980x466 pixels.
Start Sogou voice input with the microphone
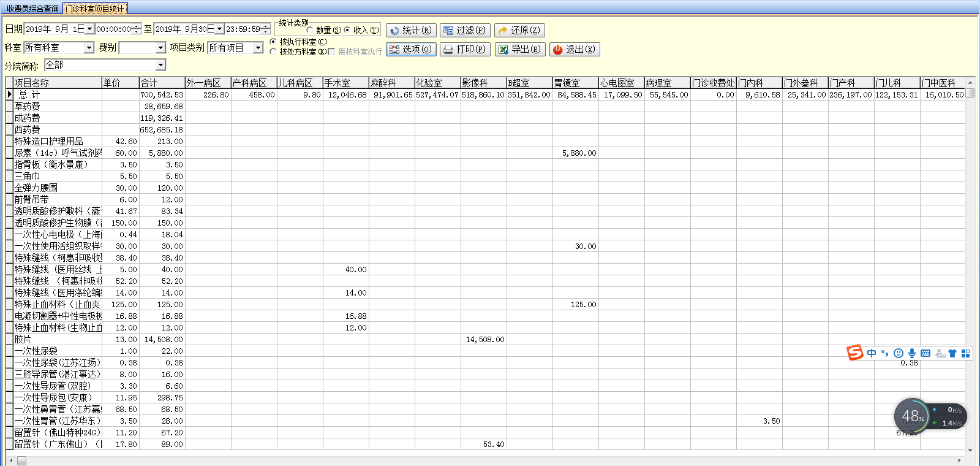coord(912,353)
